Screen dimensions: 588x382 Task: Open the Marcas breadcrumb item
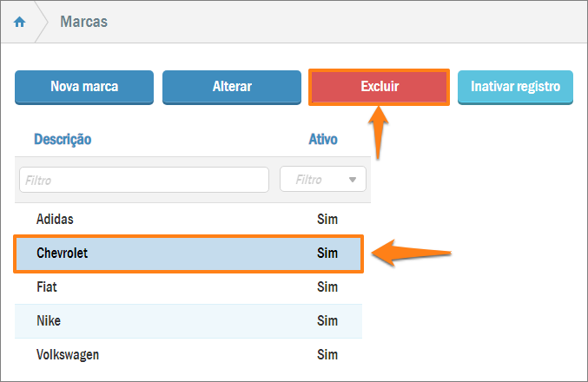[x=83, y=22]
